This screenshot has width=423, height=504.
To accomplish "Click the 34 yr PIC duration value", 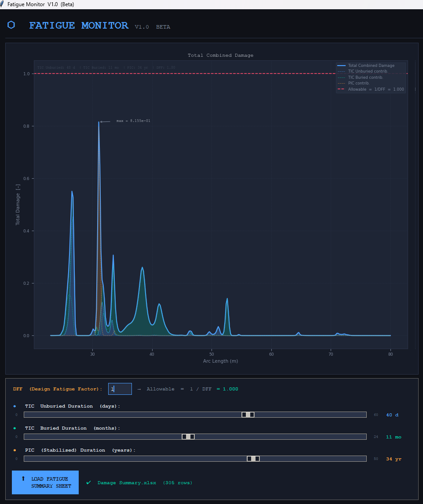I will pos(394,459).
